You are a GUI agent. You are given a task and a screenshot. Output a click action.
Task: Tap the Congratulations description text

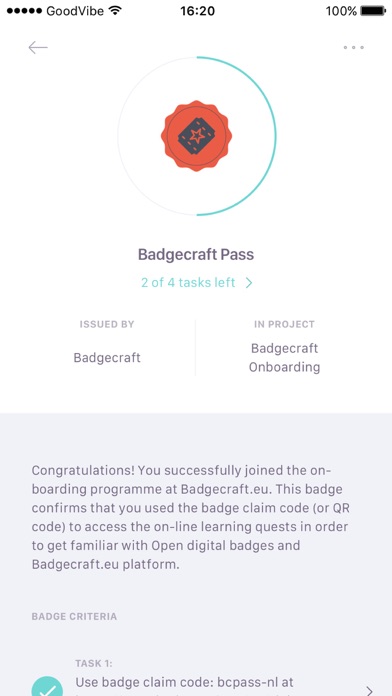pos(190,517)
